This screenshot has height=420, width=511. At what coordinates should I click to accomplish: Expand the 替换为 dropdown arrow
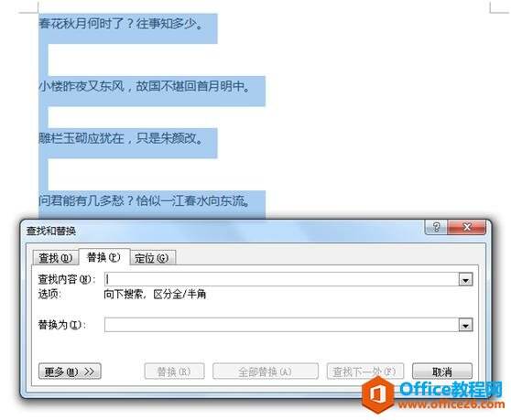(x=466, y=325)
